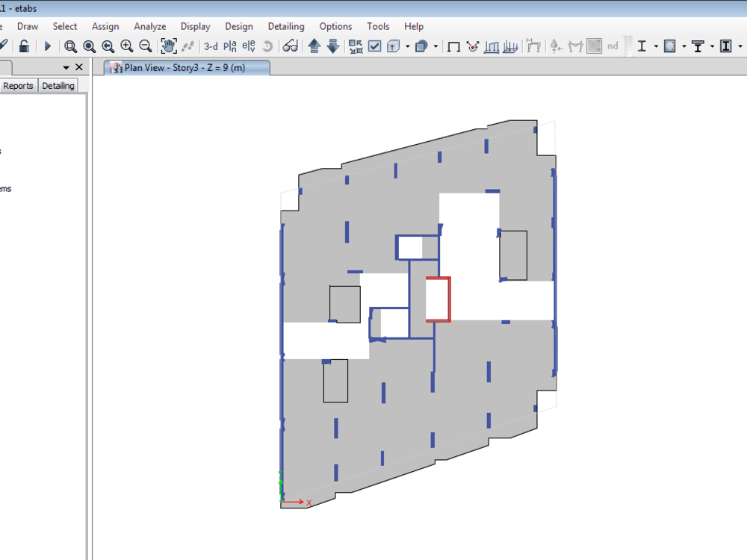Activate the Pan hand tool
The width and height of the screenshot is (747, 560).
169,46
